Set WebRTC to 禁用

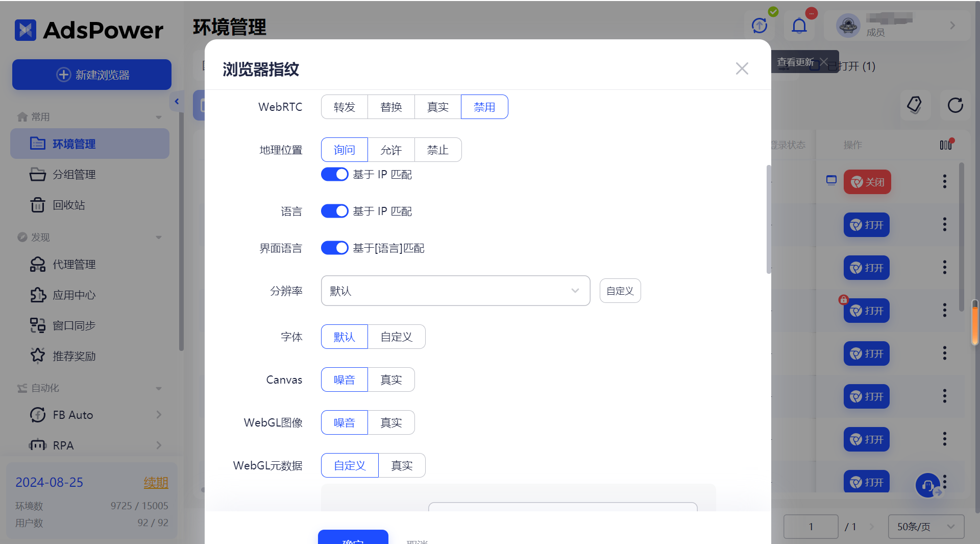click(484, 107)
